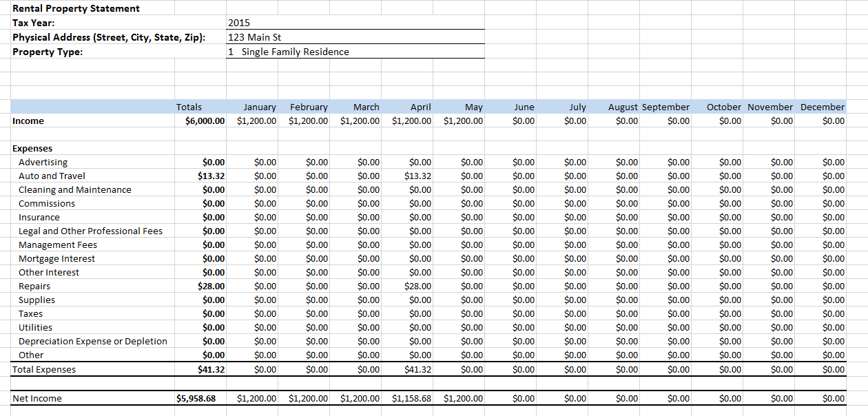Click the September column header
The height and width of the screenshot is (416, 868).
(665, 107)
